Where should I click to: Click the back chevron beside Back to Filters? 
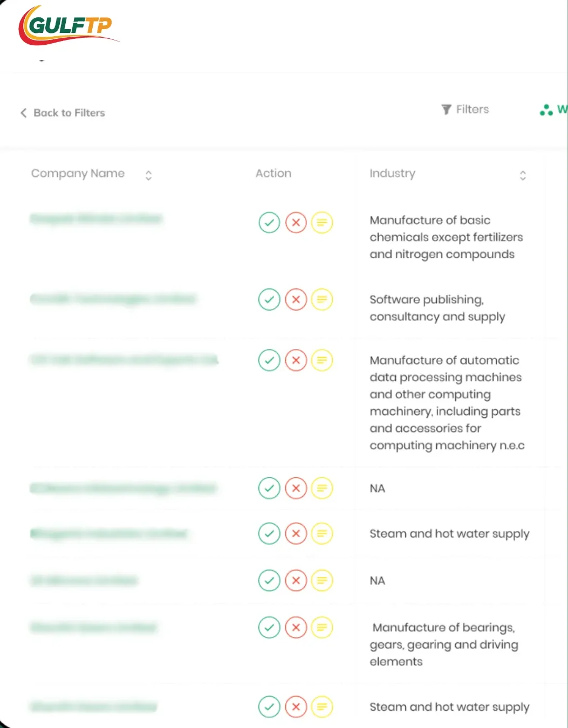[24, 112]
